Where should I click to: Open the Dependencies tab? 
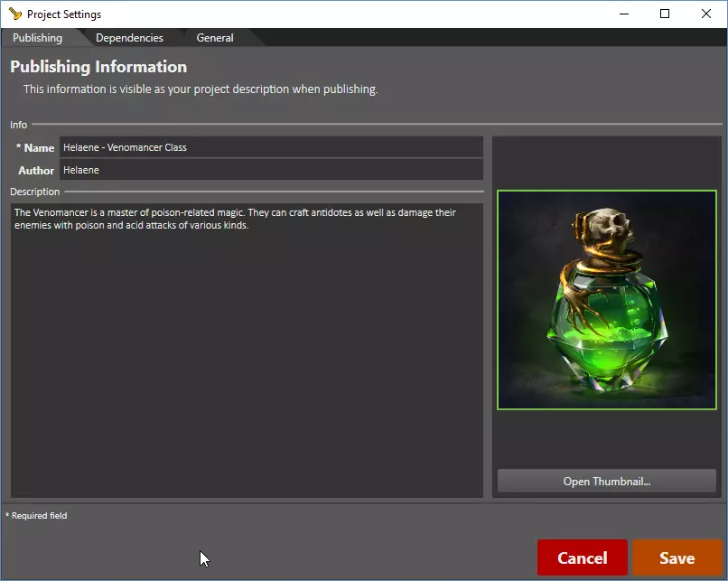[129, 38]
